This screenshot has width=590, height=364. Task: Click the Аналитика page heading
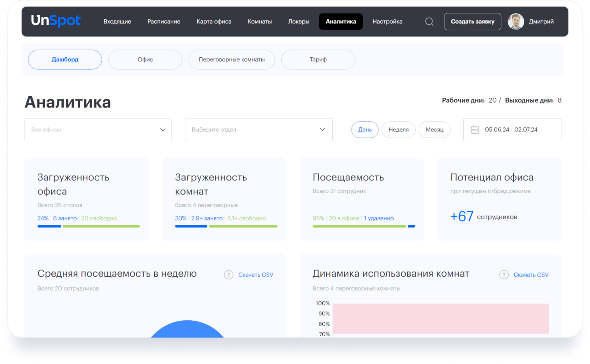pyautogui.click(x=68, y=102)
